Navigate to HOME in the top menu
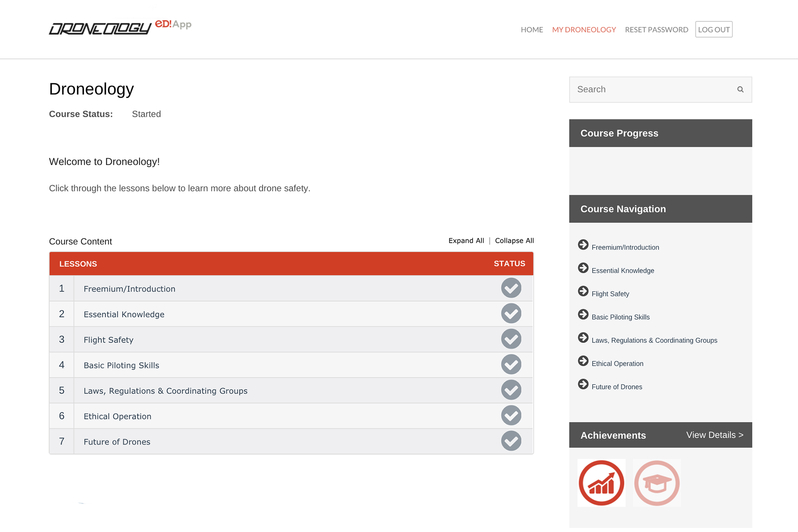Screen dimensions: 798x532 532,29
